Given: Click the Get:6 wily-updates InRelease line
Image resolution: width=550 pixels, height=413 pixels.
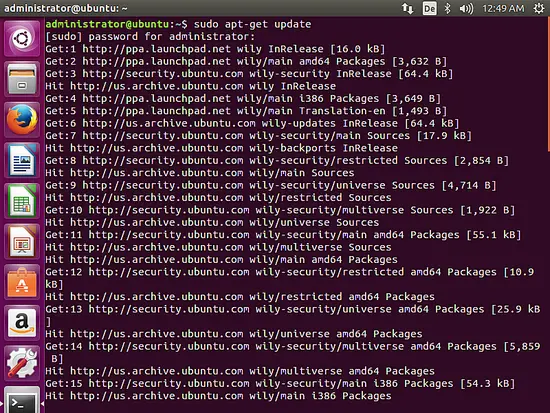Looking at the screenshot, I should [x=252, y=123].
